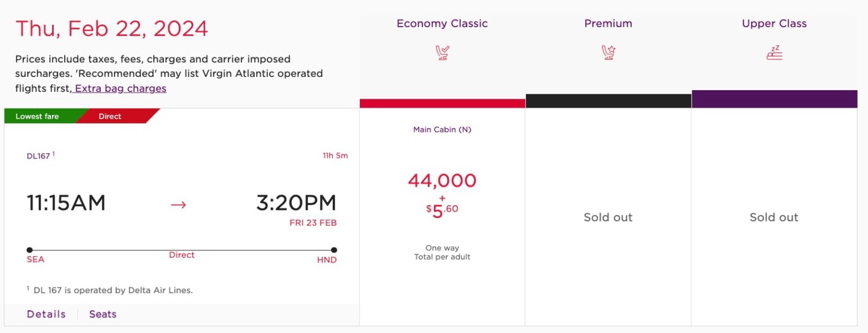Select the 44,000 points fare
868x333 pixels.
coord(442,181)
